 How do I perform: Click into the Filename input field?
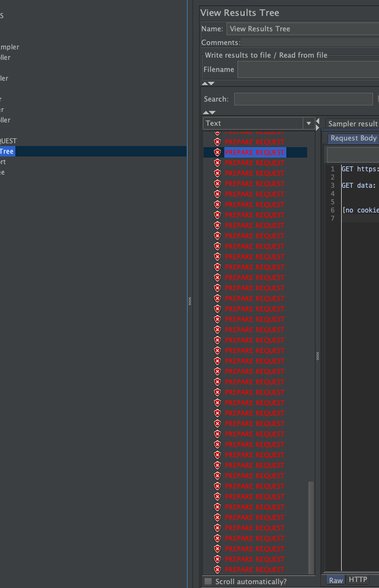pyautogui.click(x=308, y=70)
